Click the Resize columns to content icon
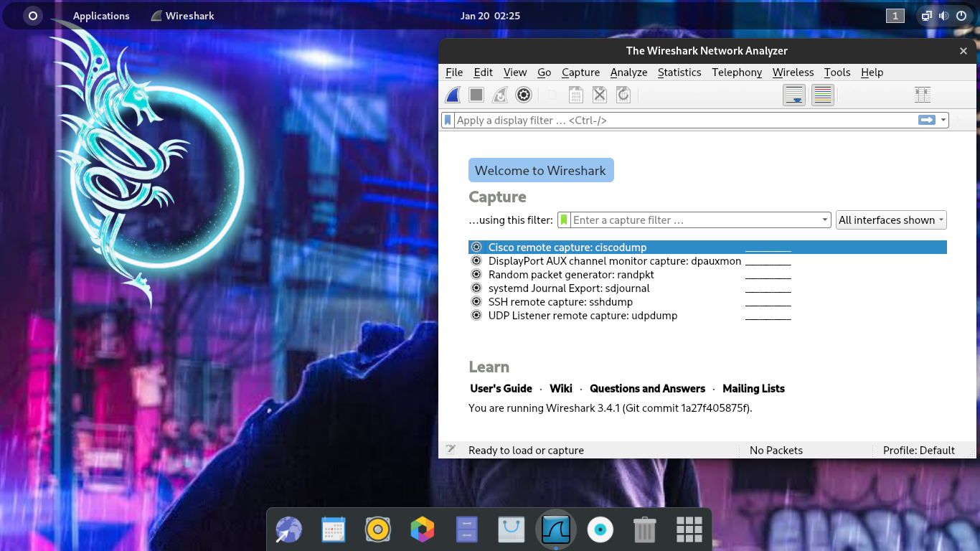Screen dimensions: 980x551 (x=923, y=95)
